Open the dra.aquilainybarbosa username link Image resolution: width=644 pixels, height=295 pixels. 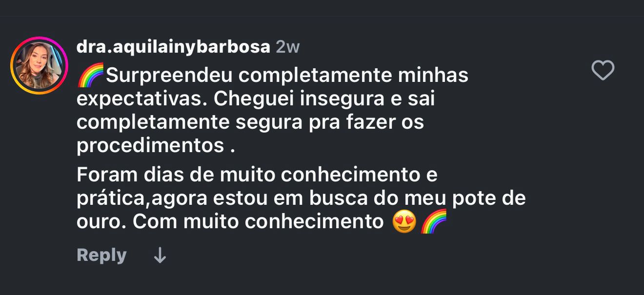tap(173, 47)
